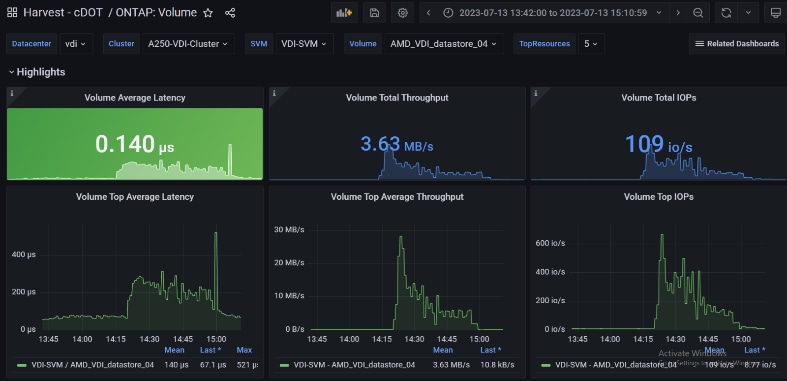The image size is (787, 381).
Task: Open Related Dashboards menu
Action: tap(737, 44)
